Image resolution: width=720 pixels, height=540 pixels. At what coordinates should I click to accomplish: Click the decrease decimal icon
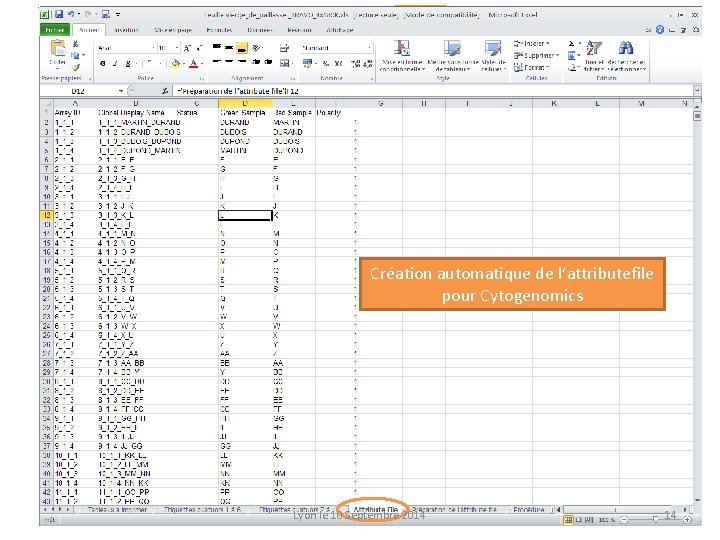tap(368, 63)
